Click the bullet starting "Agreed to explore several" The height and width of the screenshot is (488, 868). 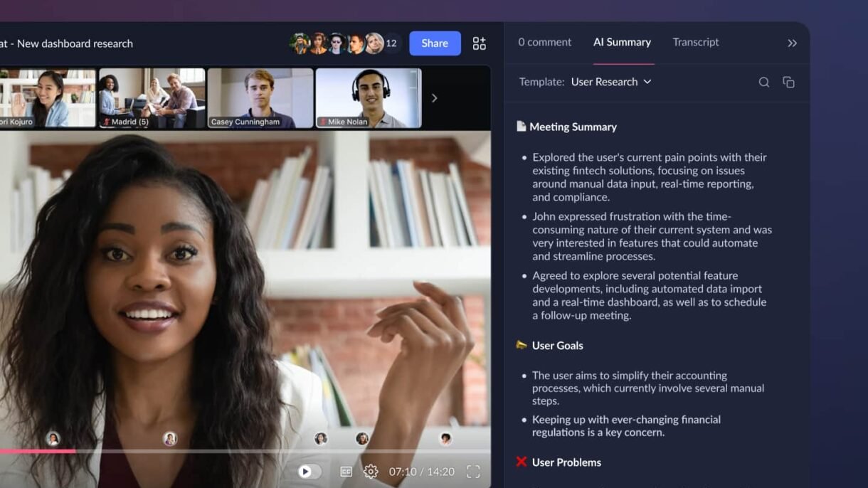point(650,295)
